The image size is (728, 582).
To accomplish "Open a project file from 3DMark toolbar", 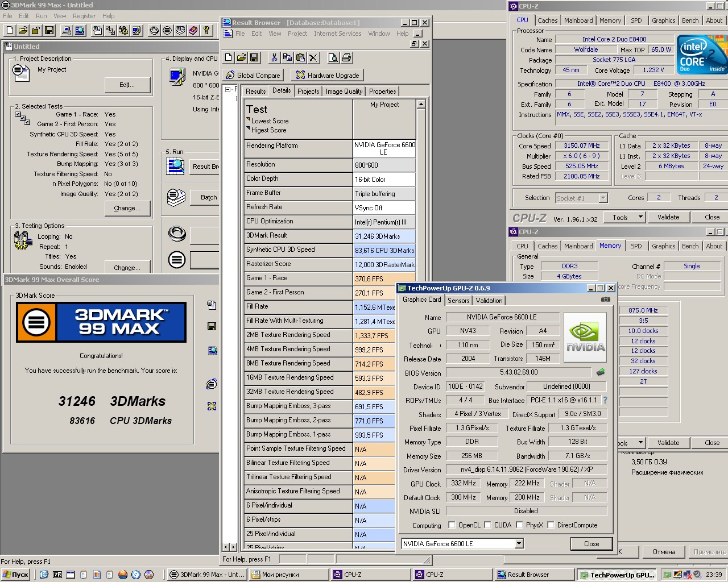I will pyautogui.click(x=23, y=30).
